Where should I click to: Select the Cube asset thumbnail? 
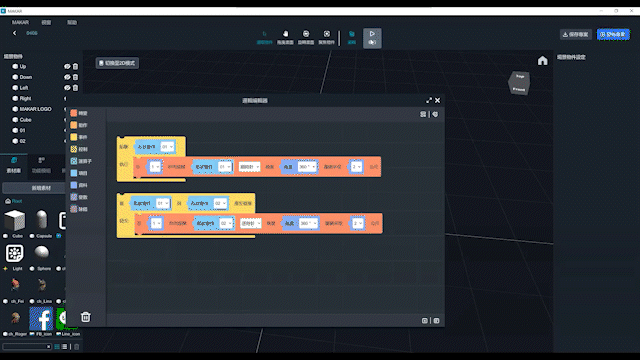click(x=15, y=220)
